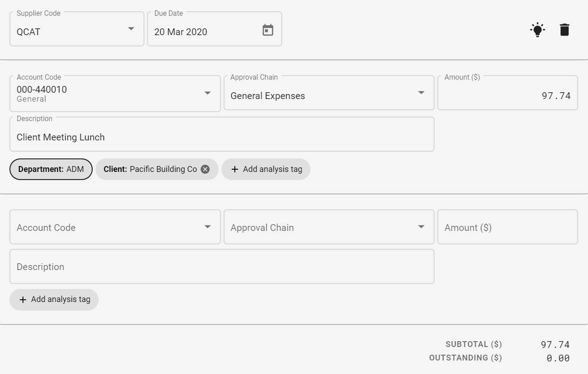Click the lightbulb suggestion icon

(537, 29)
